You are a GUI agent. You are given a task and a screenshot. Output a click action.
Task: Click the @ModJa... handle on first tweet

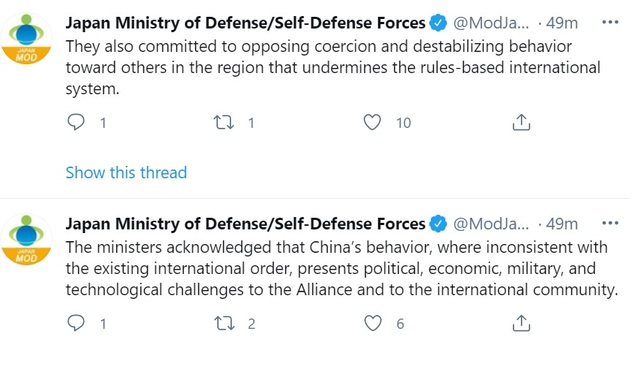click(491, 23)
